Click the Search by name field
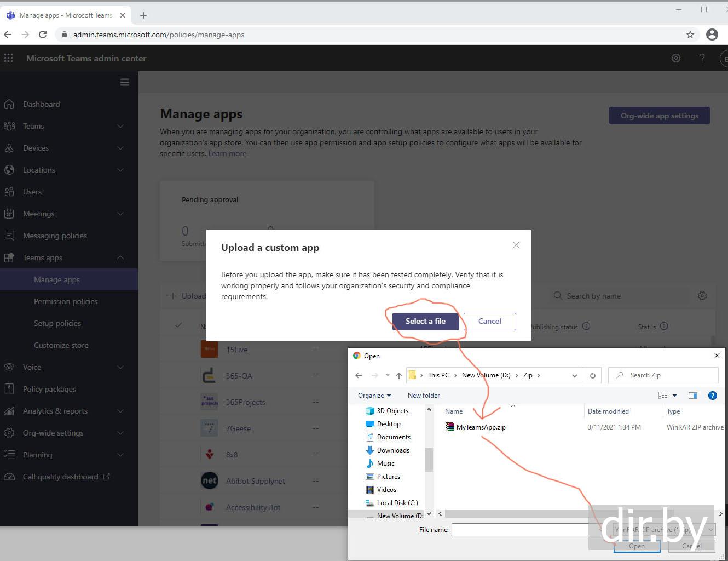Screen dimensions: 728x561 (619, 296)
